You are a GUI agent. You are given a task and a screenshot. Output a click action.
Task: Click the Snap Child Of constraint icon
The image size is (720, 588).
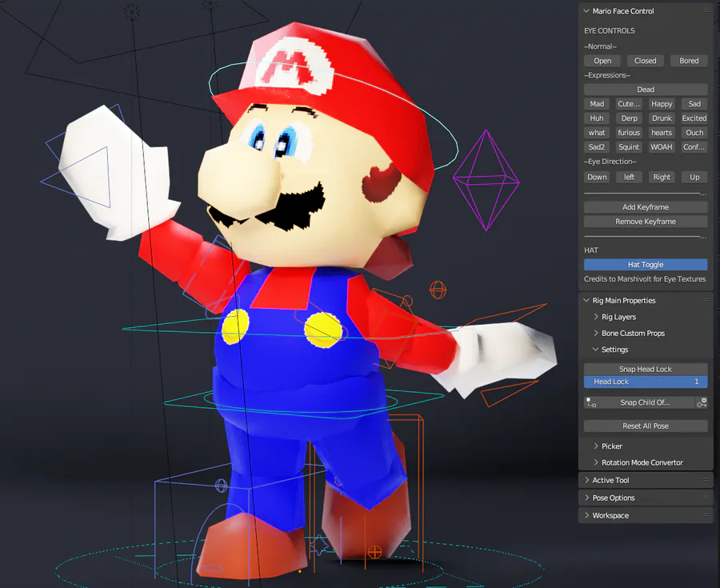tap(591, 402)
